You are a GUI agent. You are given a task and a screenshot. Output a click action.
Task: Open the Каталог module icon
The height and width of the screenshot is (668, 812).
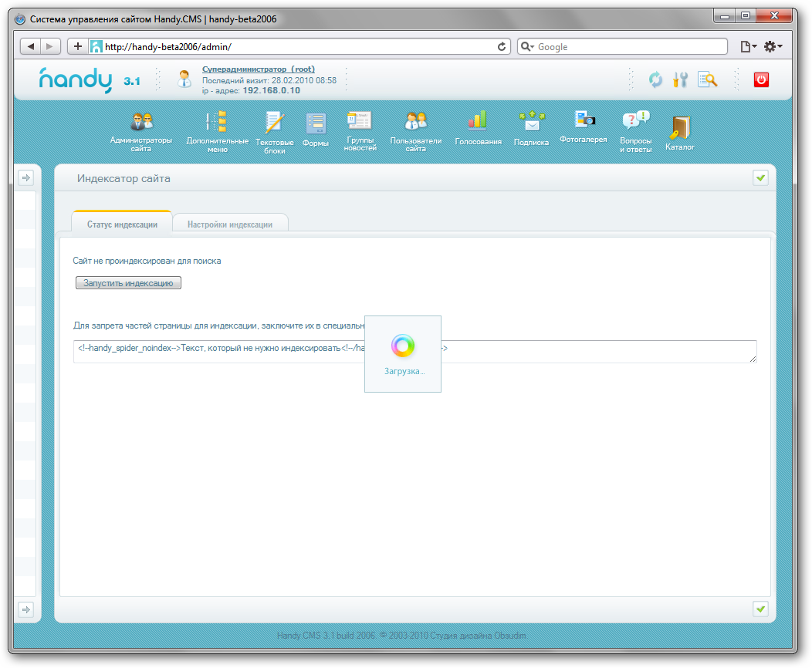(x=680, y=127)
